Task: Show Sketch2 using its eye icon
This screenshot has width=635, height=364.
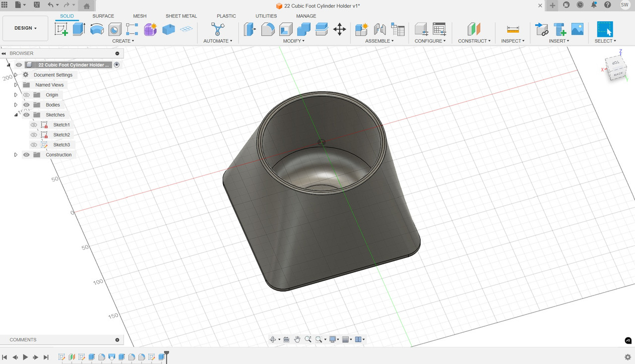Action: [34, 135]
